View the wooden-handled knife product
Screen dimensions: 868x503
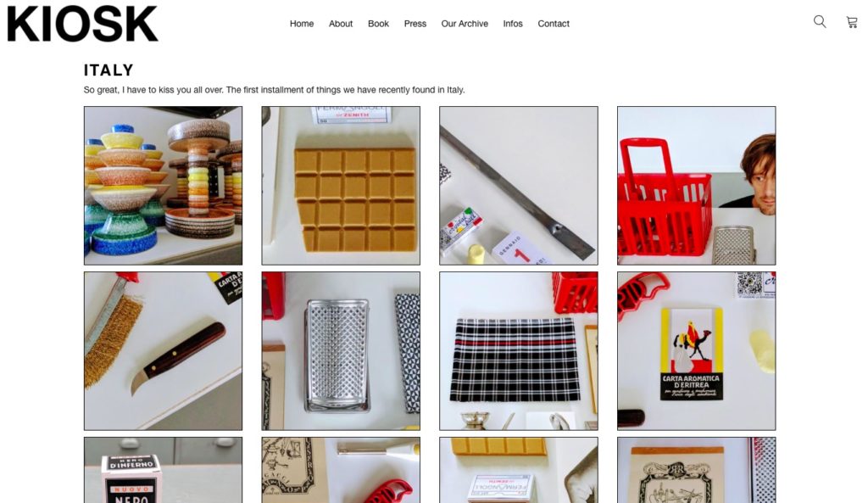[164, 350]
